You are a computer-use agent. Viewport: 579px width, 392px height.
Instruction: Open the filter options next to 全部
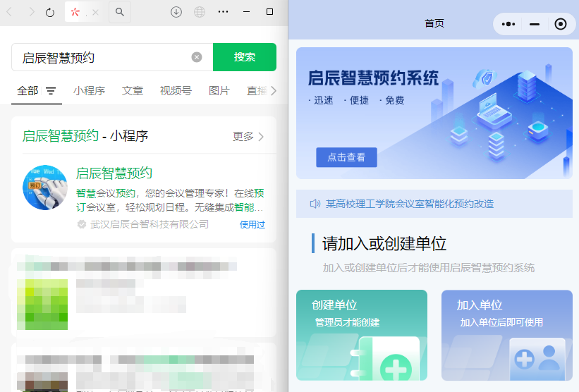tap(51, 91)
